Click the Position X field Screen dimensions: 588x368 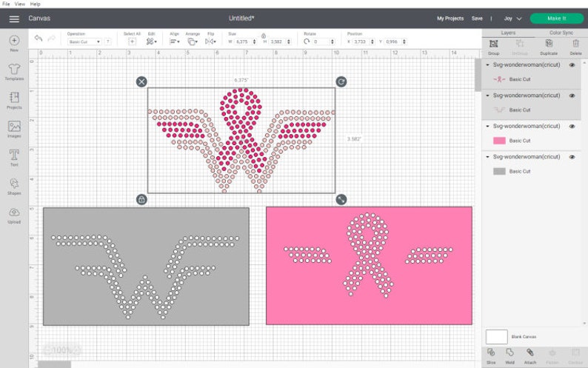[363, 41]
